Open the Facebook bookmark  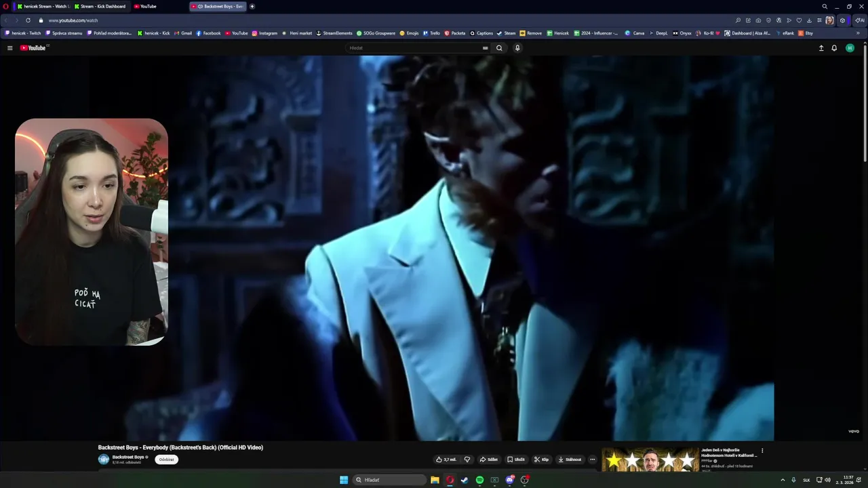pyautogui.click(x=208, y=33)
